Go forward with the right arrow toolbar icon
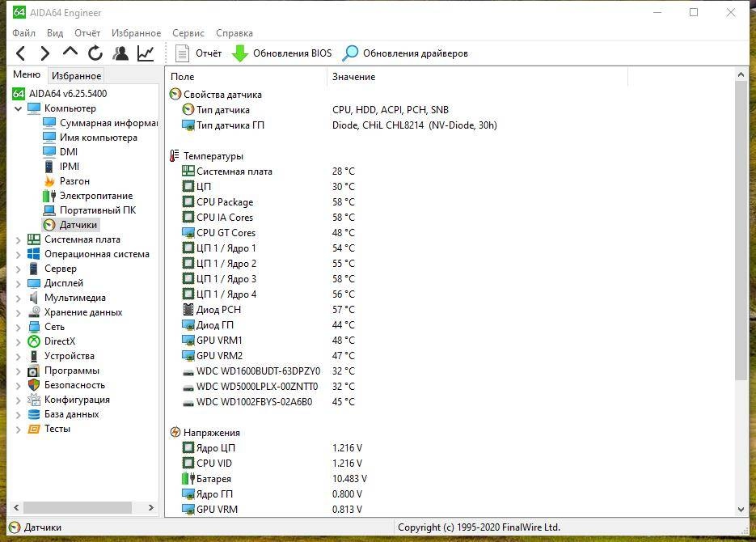 tap(44, 53)
